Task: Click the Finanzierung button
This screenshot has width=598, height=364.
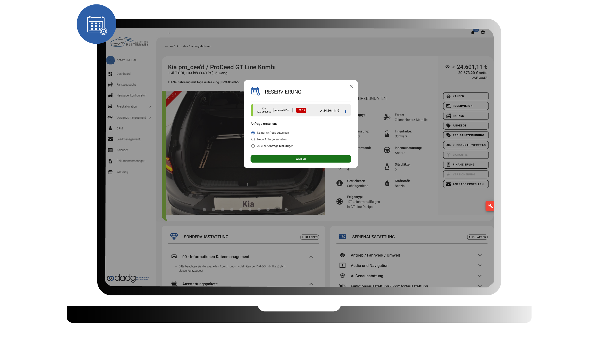Action: pyautogui.click(x=466, y=165)
